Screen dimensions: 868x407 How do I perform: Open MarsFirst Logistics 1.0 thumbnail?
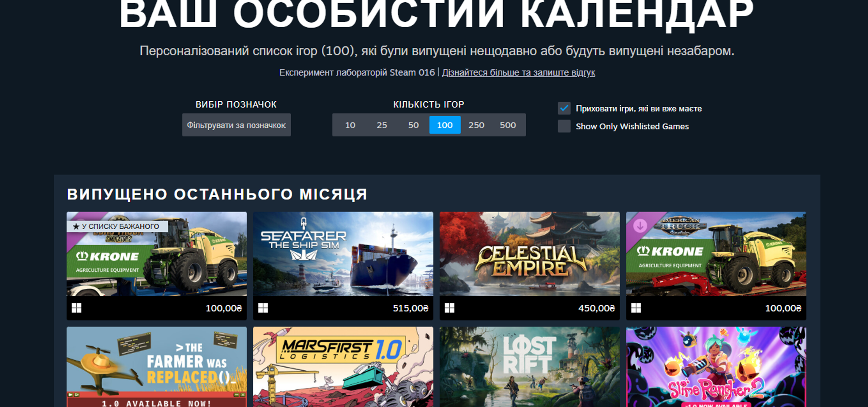coord(343,367)
